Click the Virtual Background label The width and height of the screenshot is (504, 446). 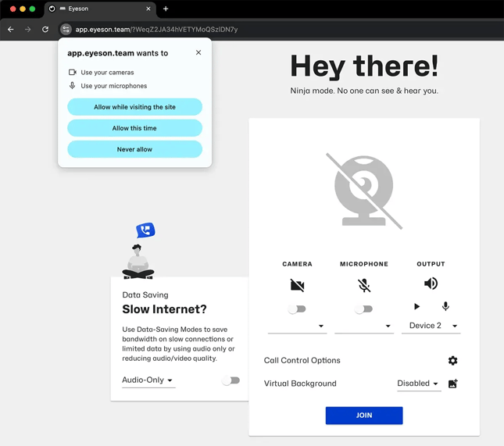(x=300, y=384)
